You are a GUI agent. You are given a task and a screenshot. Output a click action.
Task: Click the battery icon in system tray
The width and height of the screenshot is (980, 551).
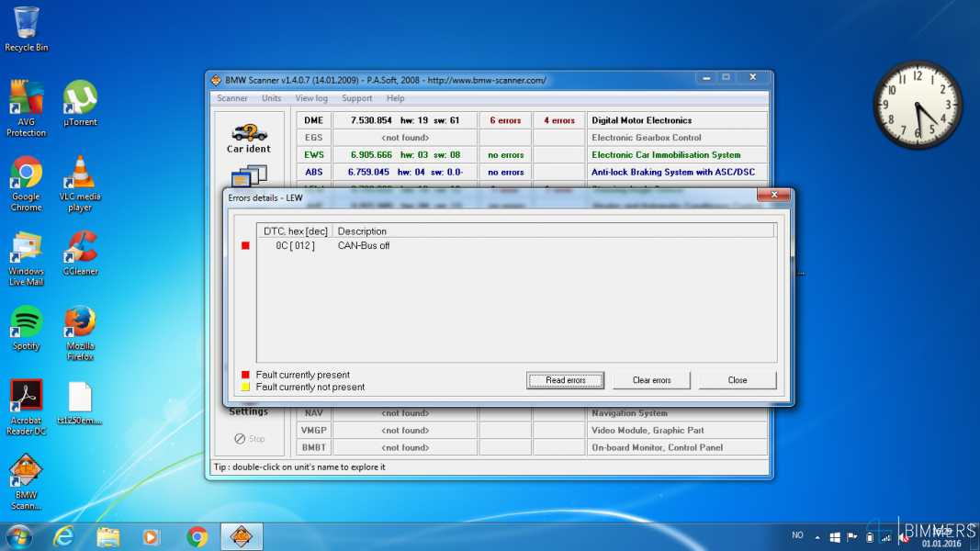click(x=870, y=537)
